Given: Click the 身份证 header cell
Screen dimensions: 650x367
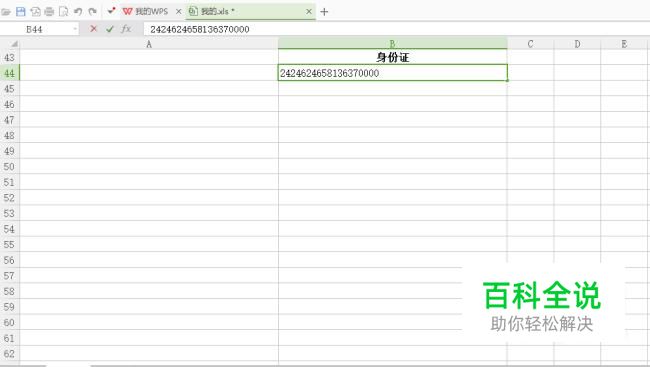Looking at the screenshot, I should (393, 57).
